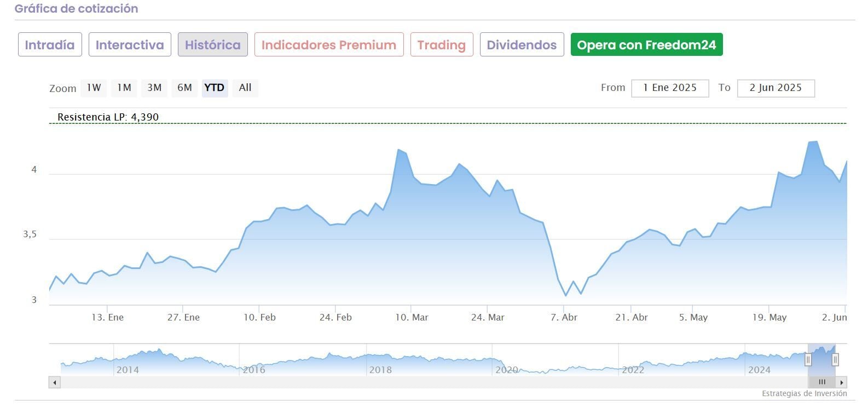Open the Indicadores Premium tab

pyautogui.click(x=328, y=44)
